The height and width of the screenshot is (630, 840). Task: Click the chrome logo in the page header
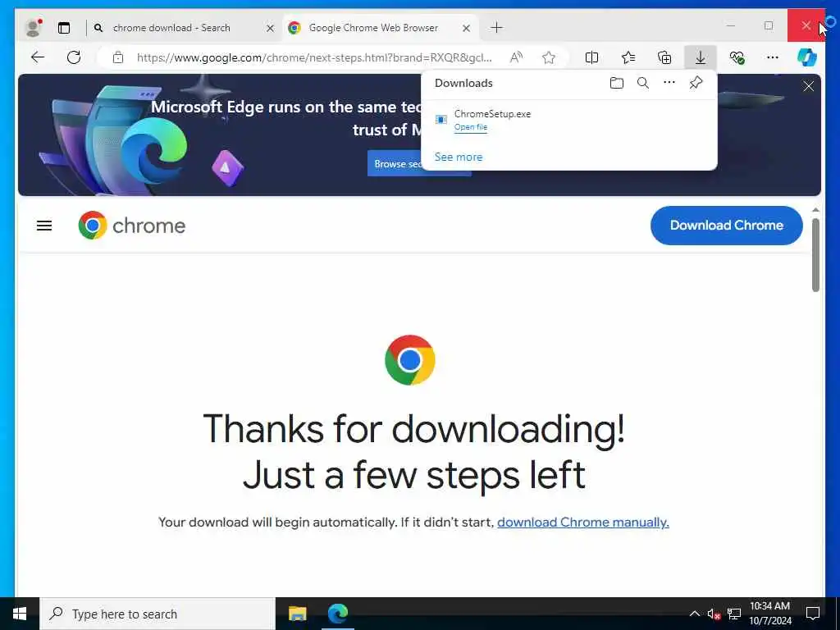pyautogui.click(x=132, y=226)
